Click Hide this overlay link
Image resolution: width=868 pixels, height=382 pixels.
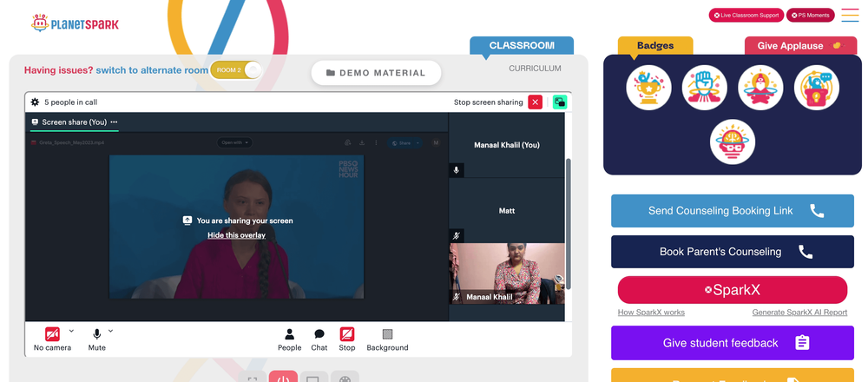(236, 235)
